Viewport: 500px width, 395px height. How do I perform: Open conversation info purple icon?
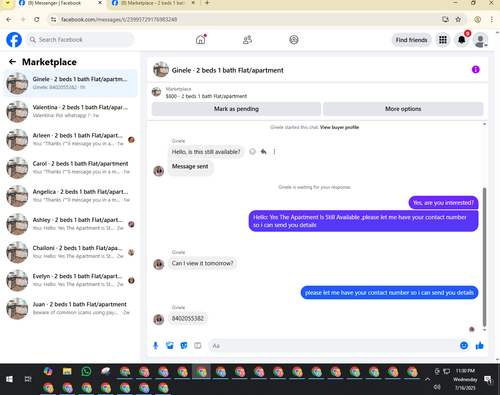(x=475, y=69)
